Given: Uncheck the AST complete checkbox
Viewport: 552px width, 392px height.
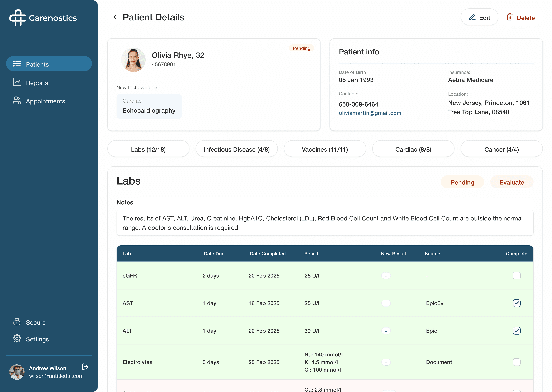Looking at the screenshot, I should [x=516, y=303].
